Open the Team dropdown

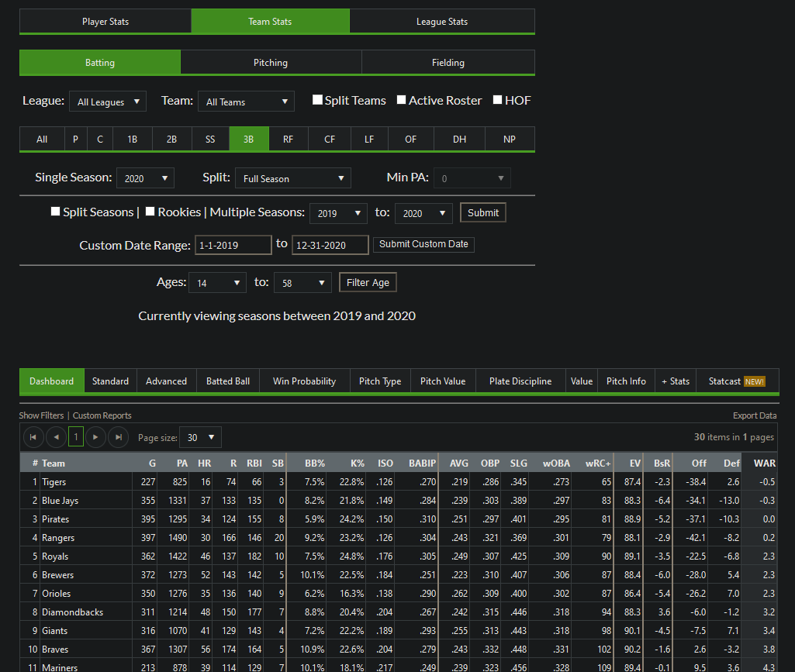click(x=246, y=102)
